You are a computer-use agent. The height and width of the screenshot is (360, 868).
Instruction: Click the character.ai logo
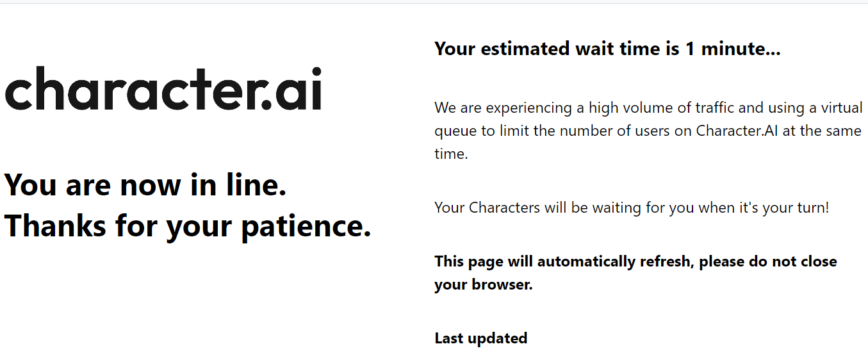click(163, 90)
